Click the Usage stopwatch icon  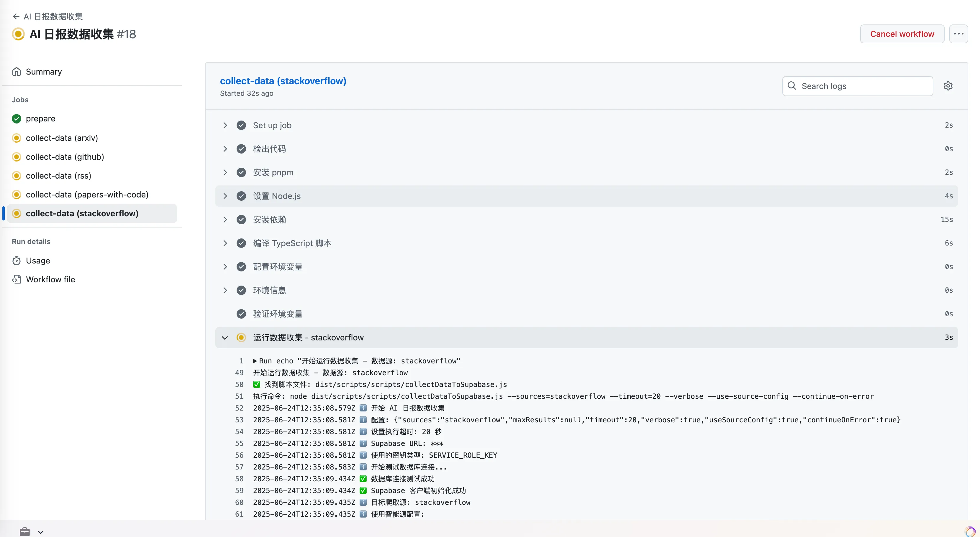(x=16, y=260)
